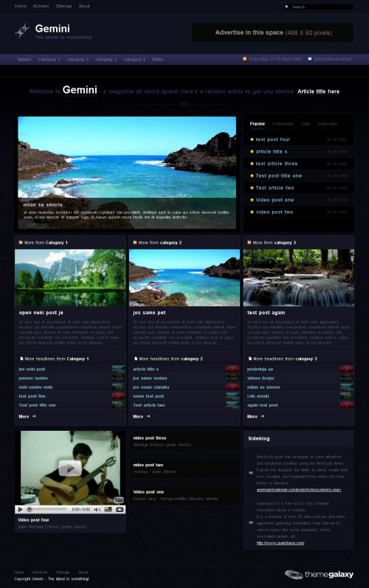Image resolution: width=369 pixels, height=588 pixels.
Task: Select Video in the category bar
Action: [x=157, y=59]
